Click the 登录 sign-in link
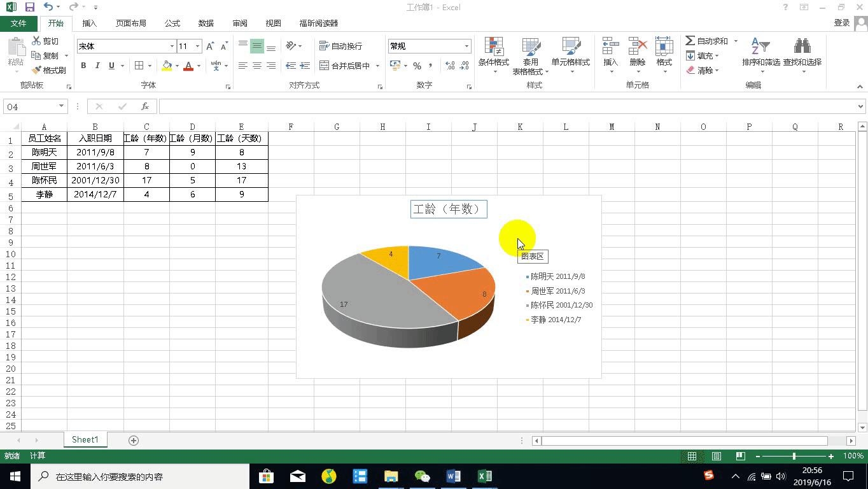 click(x=842, y=23)
